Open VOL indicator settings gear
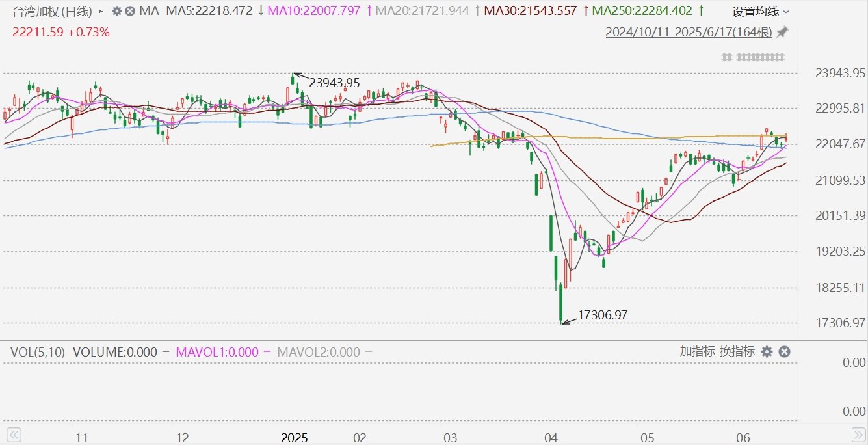This screenshot has width=868, height=445. tap(767, 352)
